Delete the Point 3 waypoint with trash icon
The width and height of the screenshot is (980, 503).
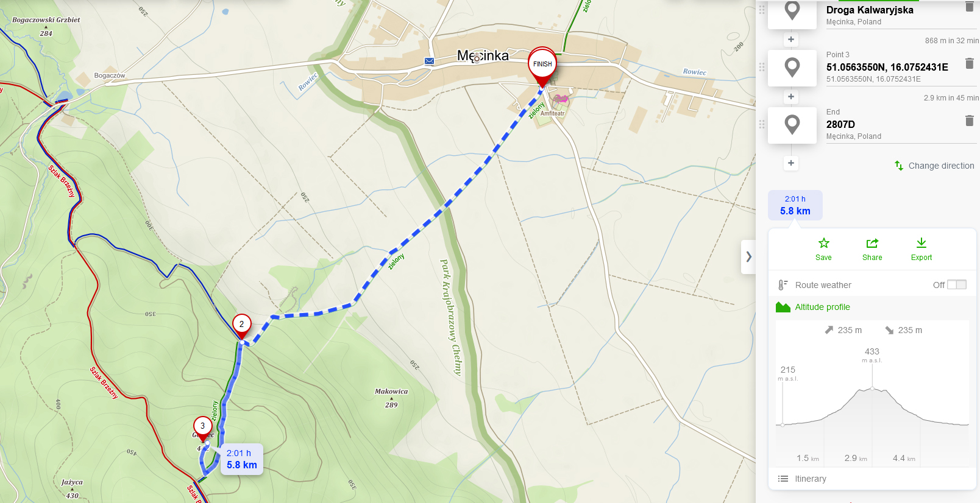click(970, 63)
